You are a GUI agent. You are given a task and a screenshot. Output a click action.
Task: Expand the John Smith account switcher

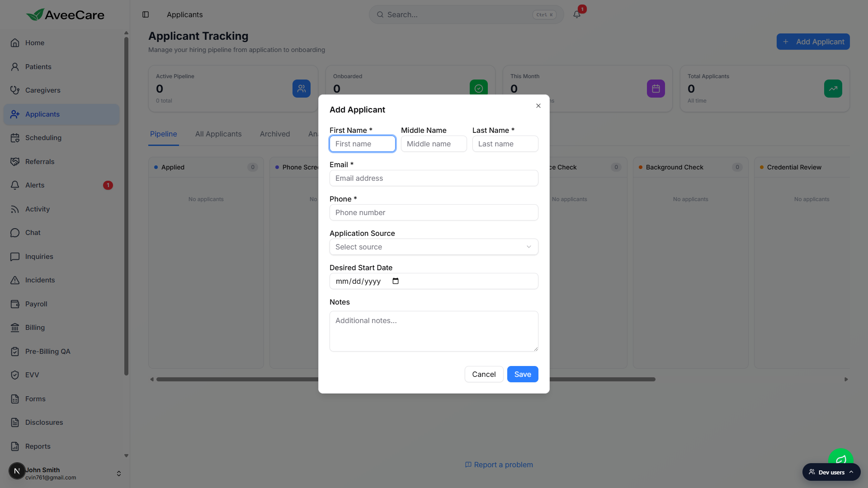pos(119,474)
